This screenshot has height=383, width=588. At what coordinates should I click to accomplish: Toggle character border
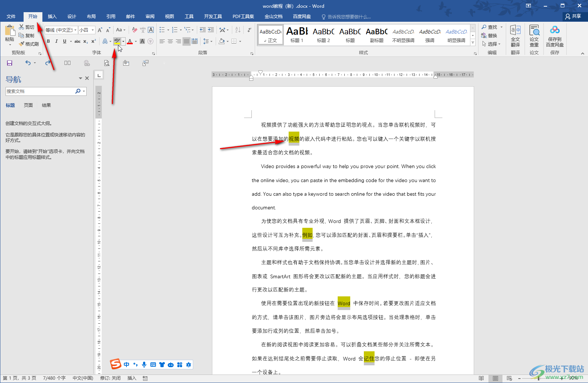pyautogui.click(x=151, y=30)
